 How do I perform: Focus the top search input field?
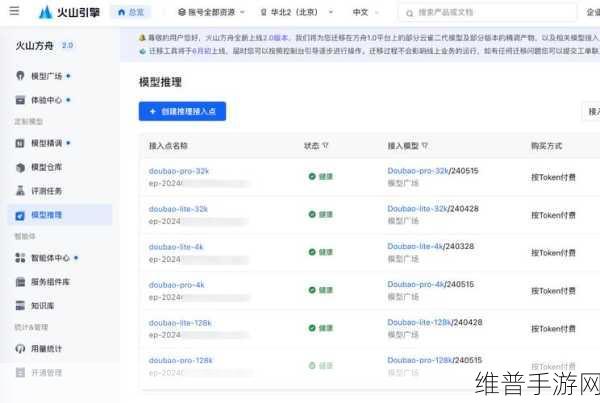tap(488, 13)
